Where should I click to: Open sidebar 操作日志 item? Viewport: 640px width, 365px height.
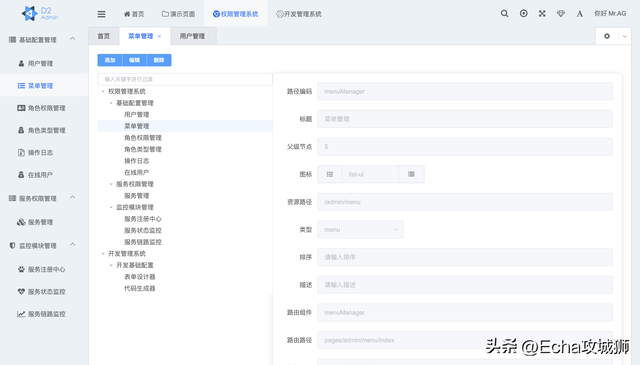[x=44, y=152]
